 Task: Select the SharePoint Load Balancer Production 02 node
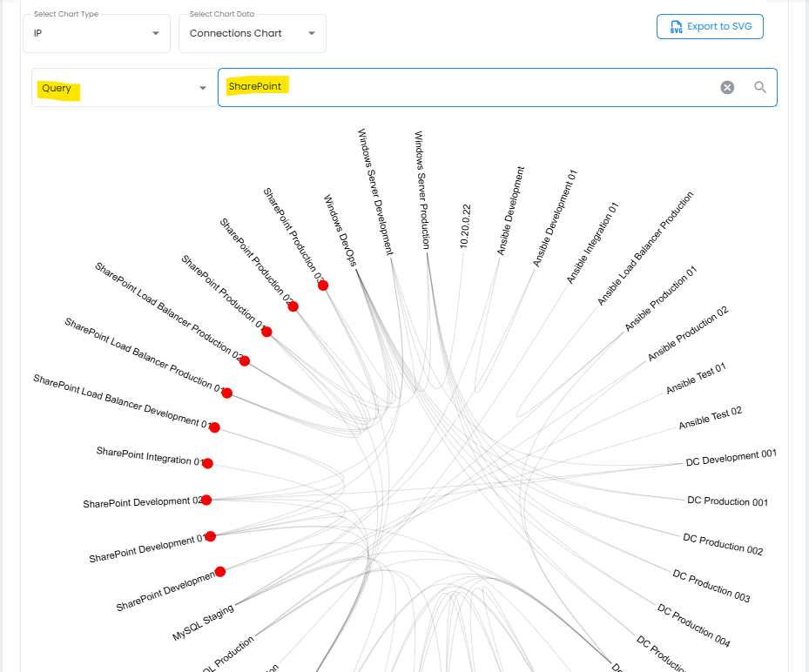coord(245,360)
